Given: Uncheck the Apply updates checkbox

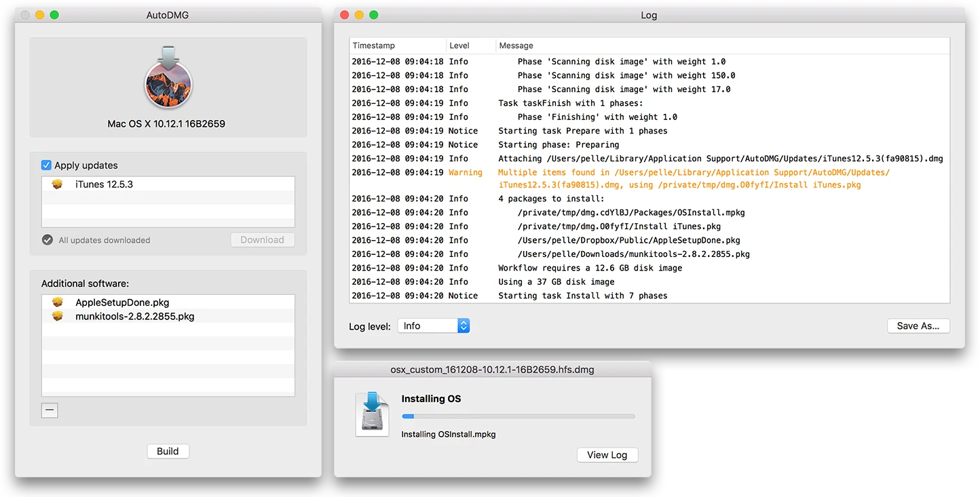Looking at the screenshot, I should click(x=46, y=165).
